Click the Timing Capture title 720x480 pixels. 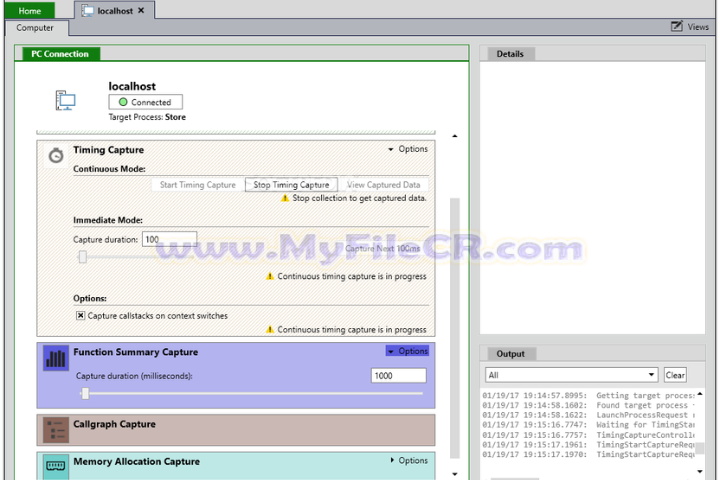[x=108, y=150]
